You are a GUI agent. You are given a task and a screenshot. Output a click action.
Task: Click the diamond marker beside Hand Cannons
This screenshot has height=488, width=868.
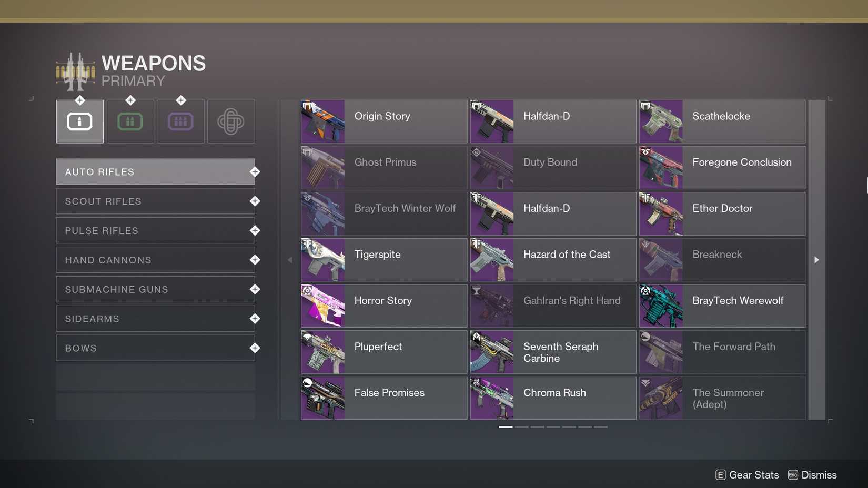point(255,260)
